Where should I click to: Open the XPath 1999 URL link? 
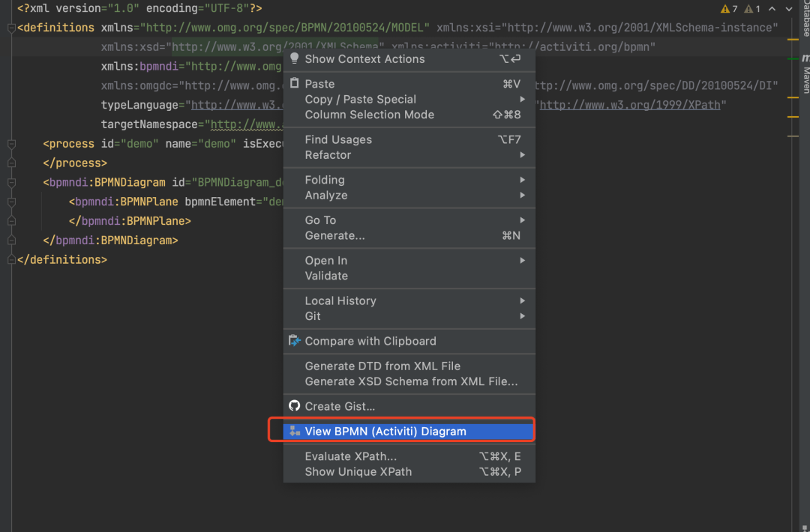tap(630, 105)
